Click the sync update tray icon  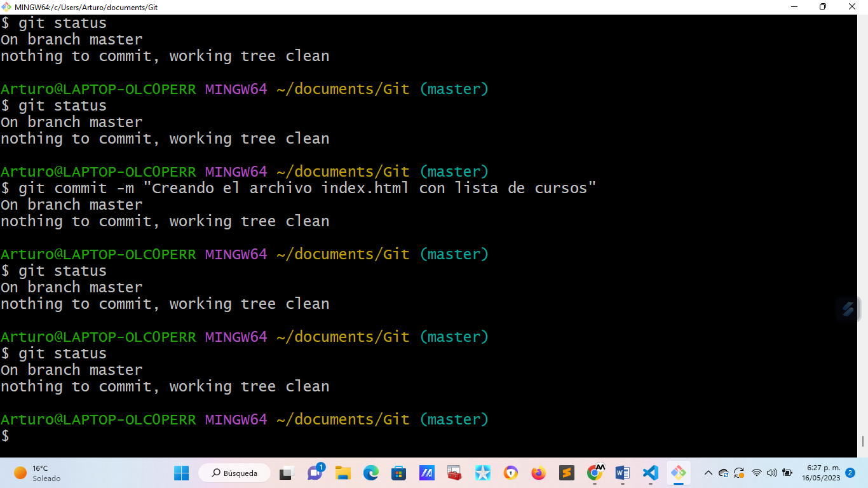[739, 473]
